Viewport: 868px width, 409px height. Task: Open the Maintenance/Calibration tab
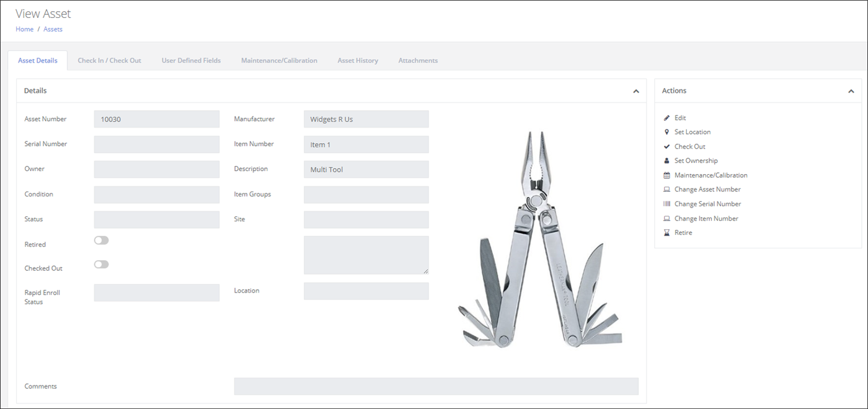279,61
